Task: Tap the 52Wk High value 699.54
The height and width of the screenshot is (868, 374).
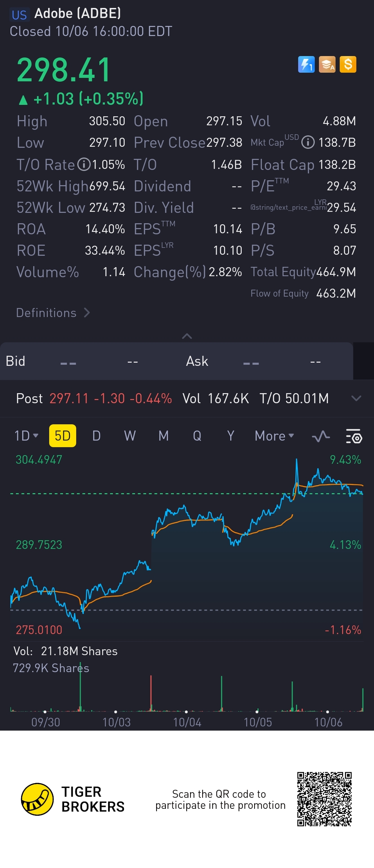Action: click(x=107, y=186)
